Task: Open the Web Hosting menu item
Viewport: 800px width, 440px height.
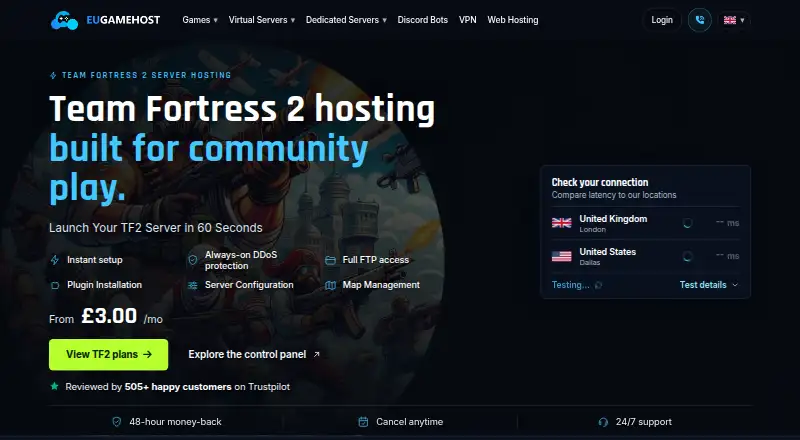Action: (x=513, y=20)
